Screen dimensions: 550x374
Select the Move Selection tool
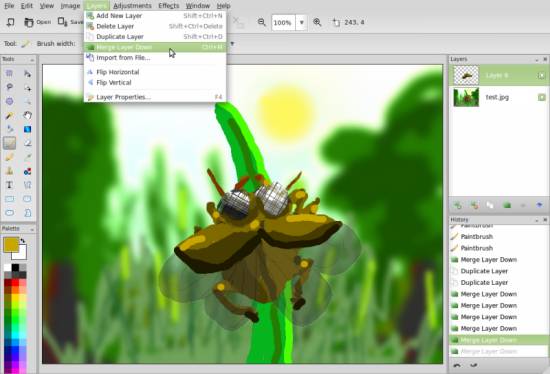(27, 88)
